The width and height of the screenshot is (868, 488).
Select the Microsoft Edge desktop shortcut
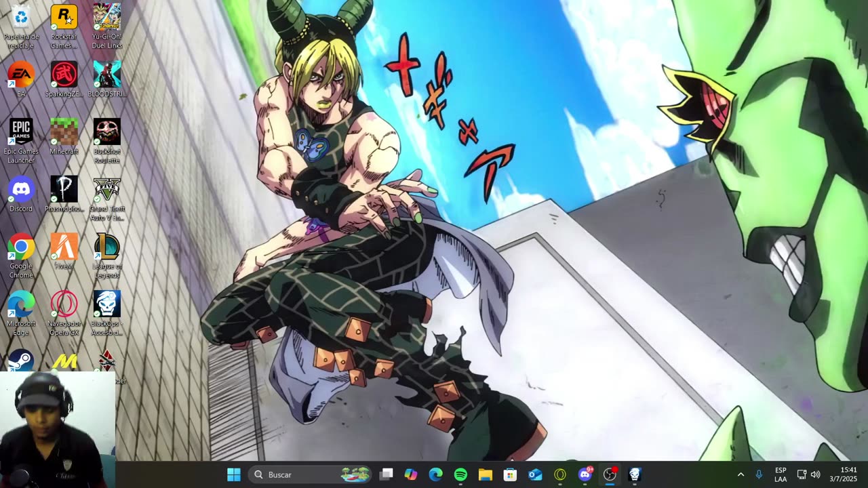tap(21, 314)
